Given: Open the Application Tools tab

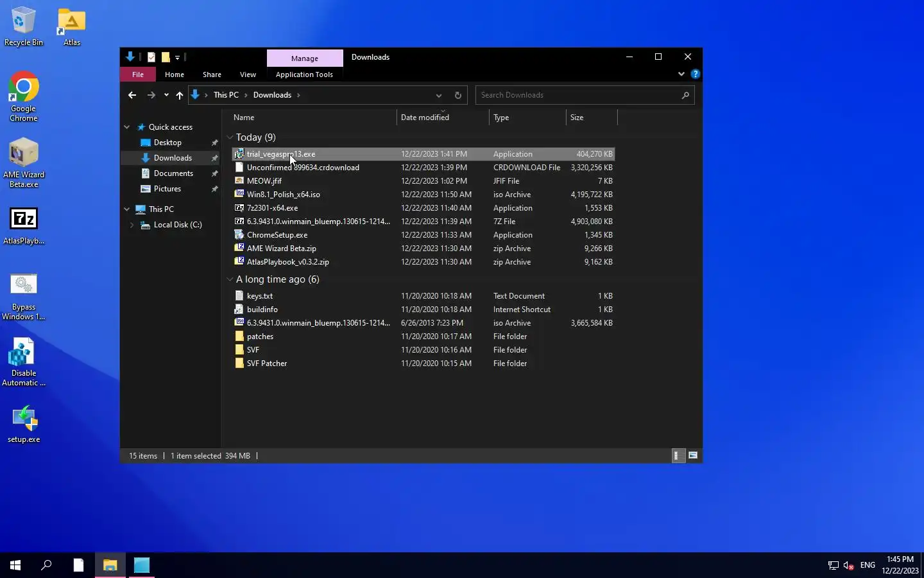Looking at the screenshot, I should [304, 74].
